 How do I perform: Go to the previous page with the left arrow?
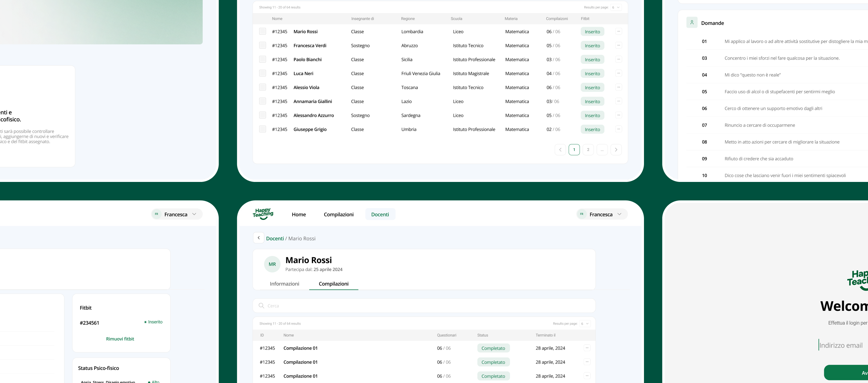pos(560,150)
